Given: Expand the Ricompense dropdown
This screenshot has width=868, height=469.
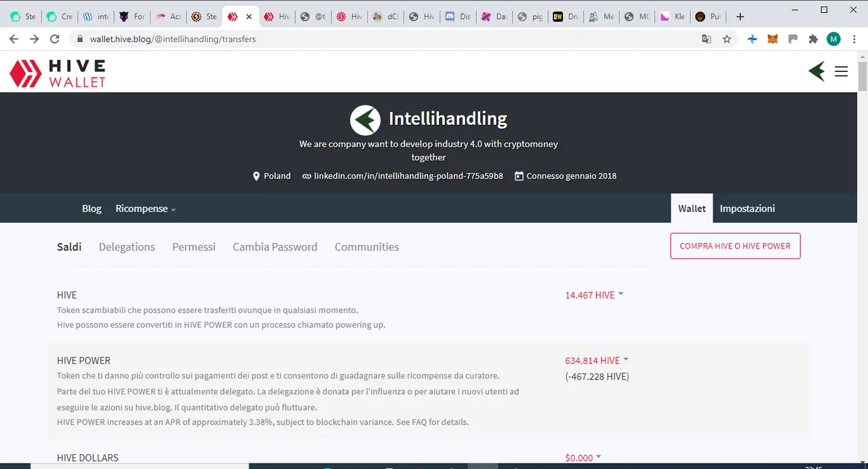Looking at the screenshot, I should click(x=146, y=208).
